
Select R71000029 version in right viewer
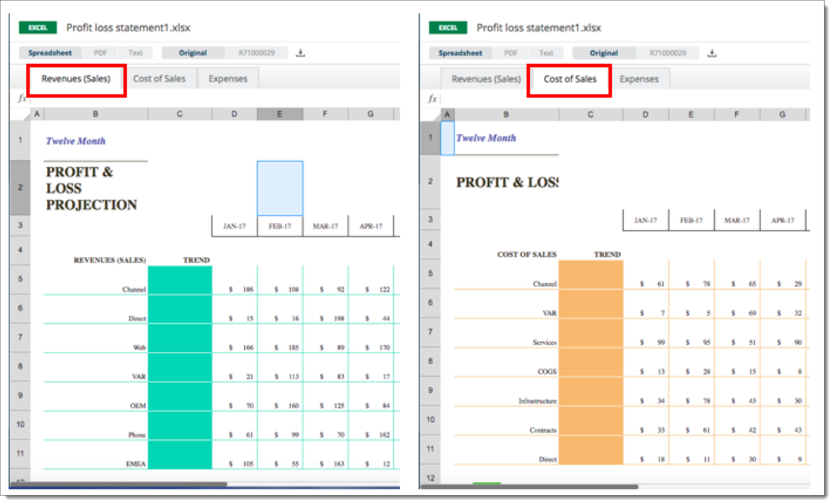pos(668,53)
